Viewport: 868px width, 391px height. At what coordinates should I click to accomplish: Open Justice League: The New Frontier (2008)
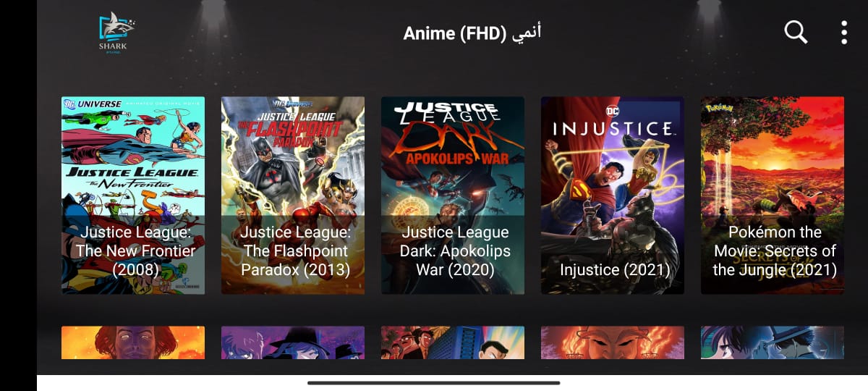[133, 195]
